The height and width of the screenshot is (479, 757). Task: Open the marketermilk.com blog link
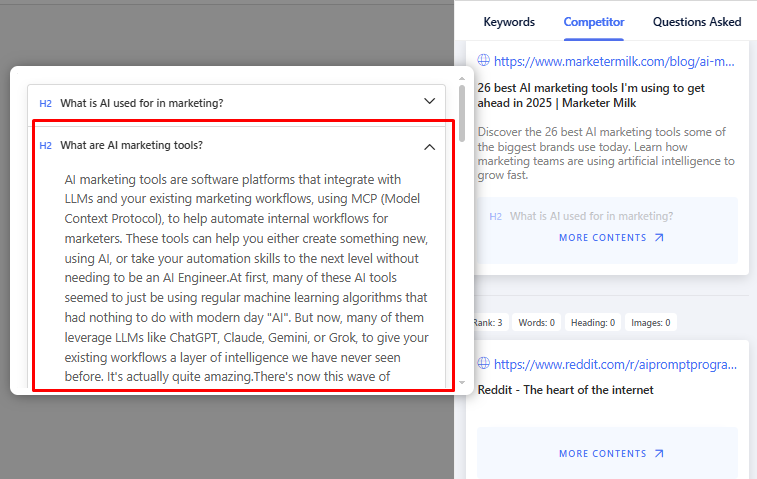point(614,62)
